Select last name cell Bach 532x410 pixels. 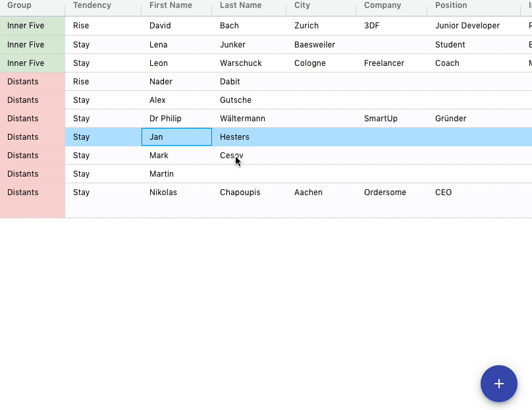pos(249,26)
